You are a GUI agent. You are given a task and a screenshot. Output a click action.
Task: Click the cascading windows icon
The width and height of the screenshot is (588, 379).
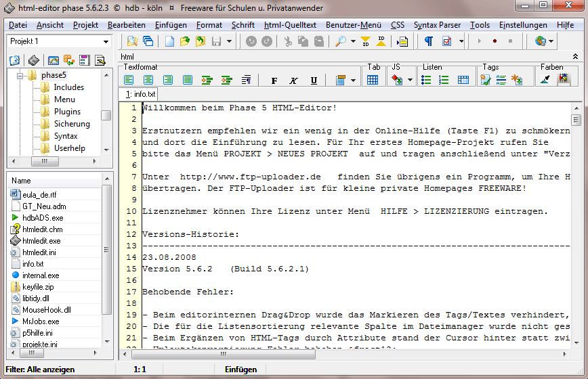tap(148, 41)
